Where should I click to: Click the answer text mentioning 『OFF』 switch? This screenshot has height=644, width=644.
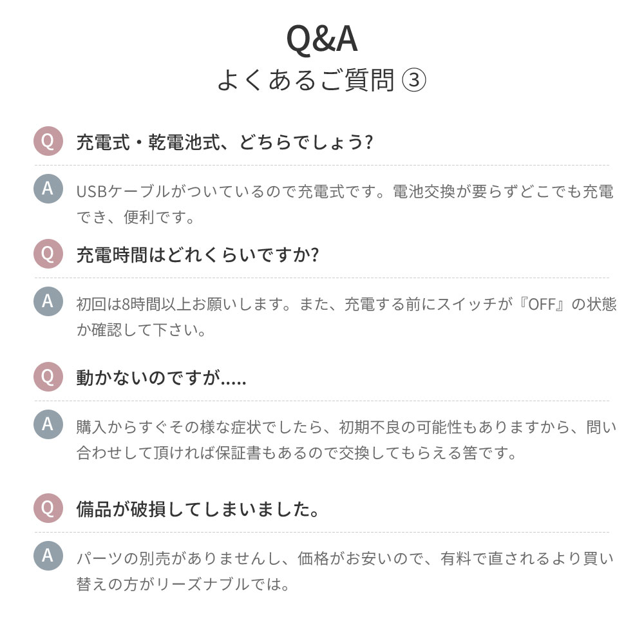click(346, 317)
